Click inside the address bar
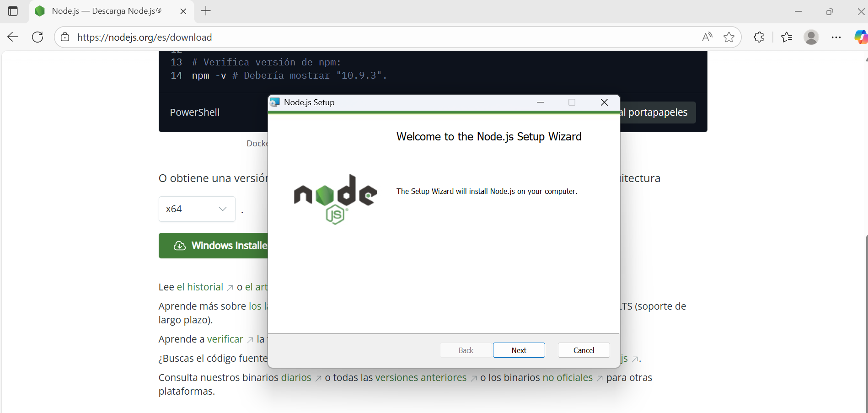 tap(320, 37)
